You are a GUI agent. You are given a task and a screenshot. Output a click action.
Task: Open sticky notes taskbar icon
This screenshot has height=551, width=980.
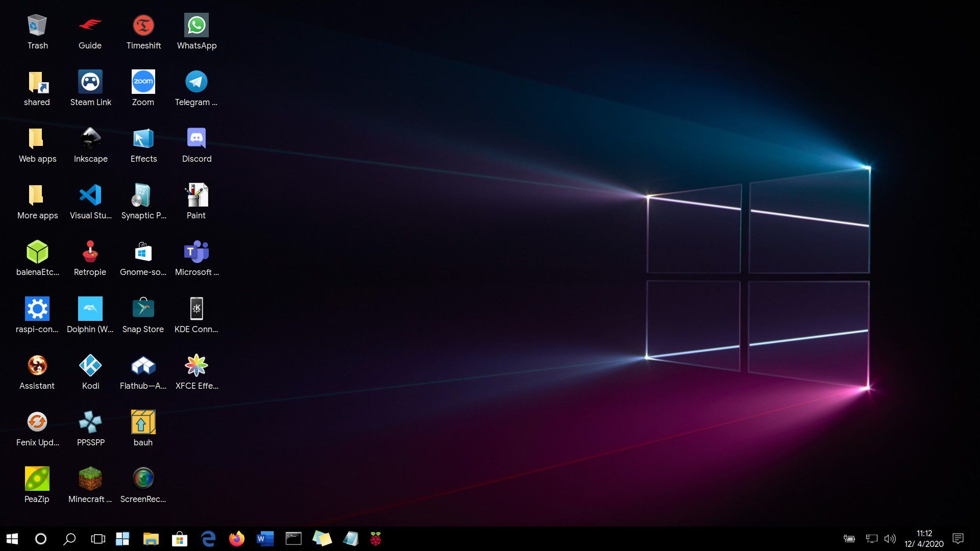pyautogui.click(x=322, y=539)
